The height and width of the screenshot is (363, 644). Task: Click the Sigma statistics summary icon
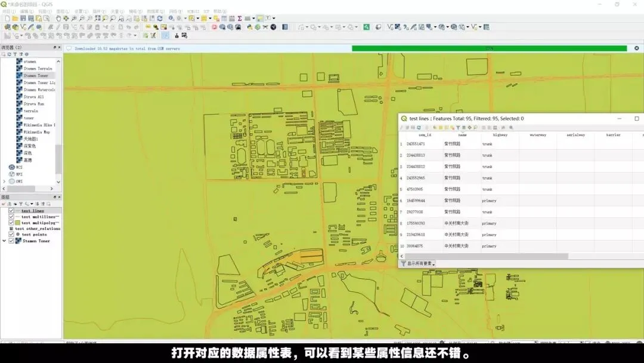[240, 19]
